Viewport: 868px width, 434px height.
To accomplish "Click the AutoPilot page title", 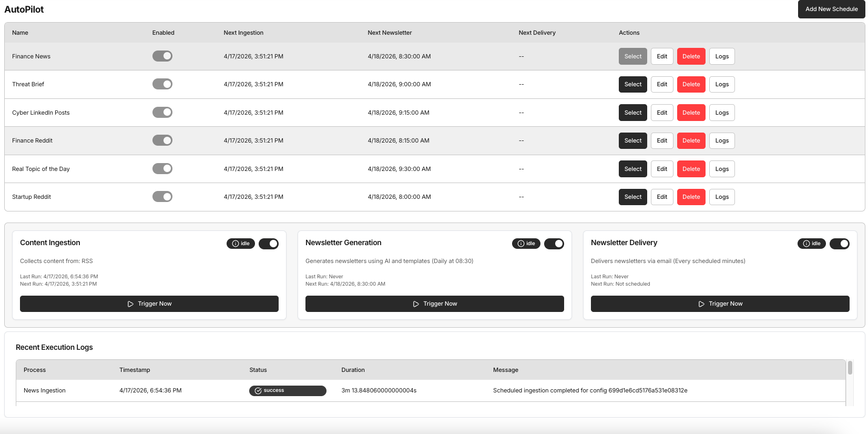I will tap(24, 9).
